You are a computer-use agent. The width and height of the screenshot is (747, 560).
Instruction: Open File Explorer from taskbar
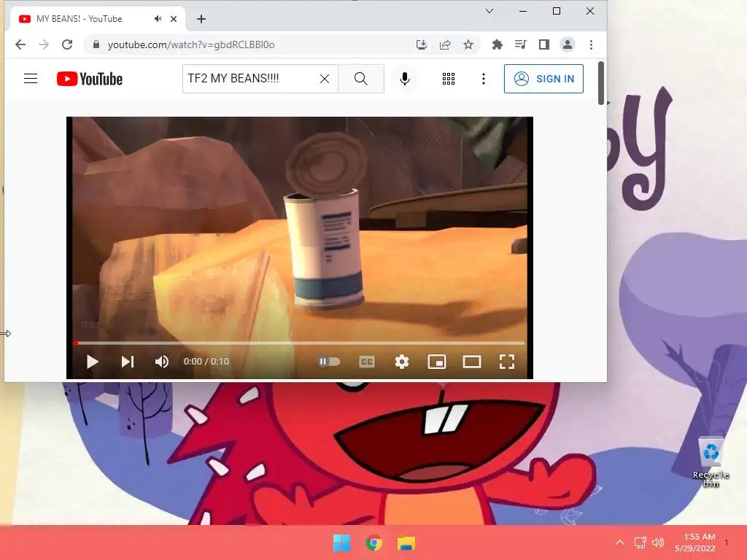(x=406, y=542)
